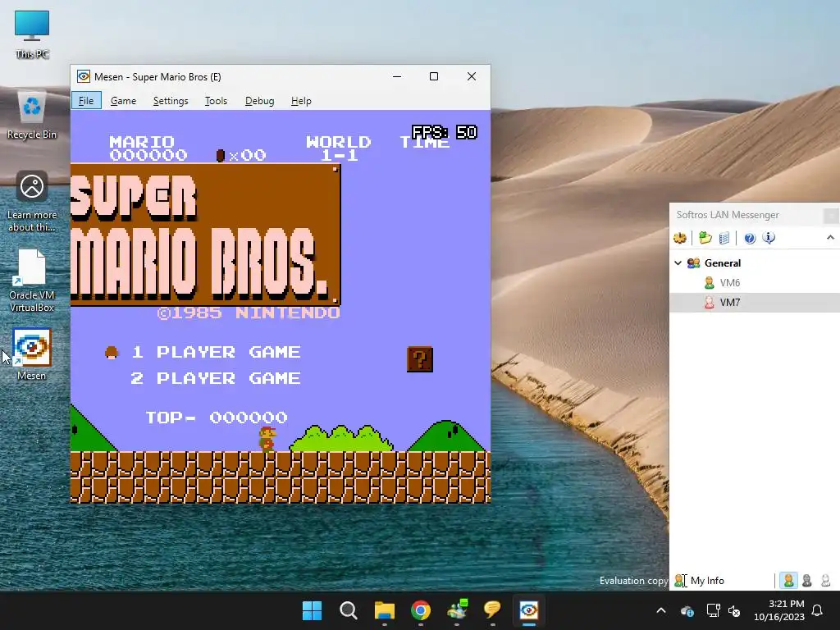Close the Mesen window
Screen dimensions: 840x630
click(x=472, y=76)
